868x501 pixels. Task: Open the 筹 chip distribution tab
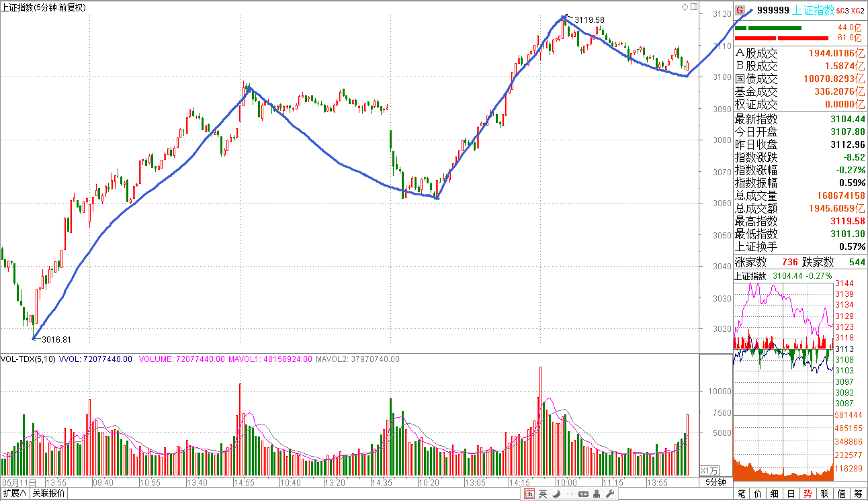[858, 494]
